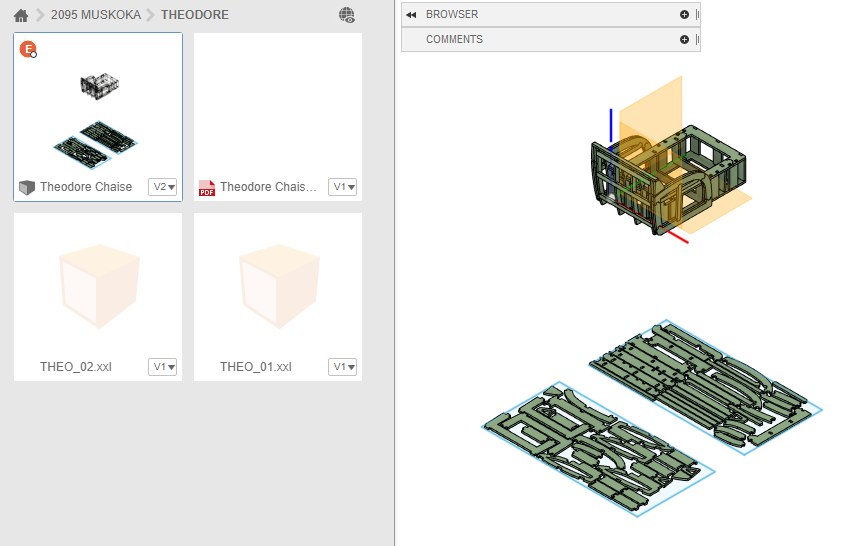
Task: Click the Theodore Chaise design cube icon
Action: [x=27, y=188]
